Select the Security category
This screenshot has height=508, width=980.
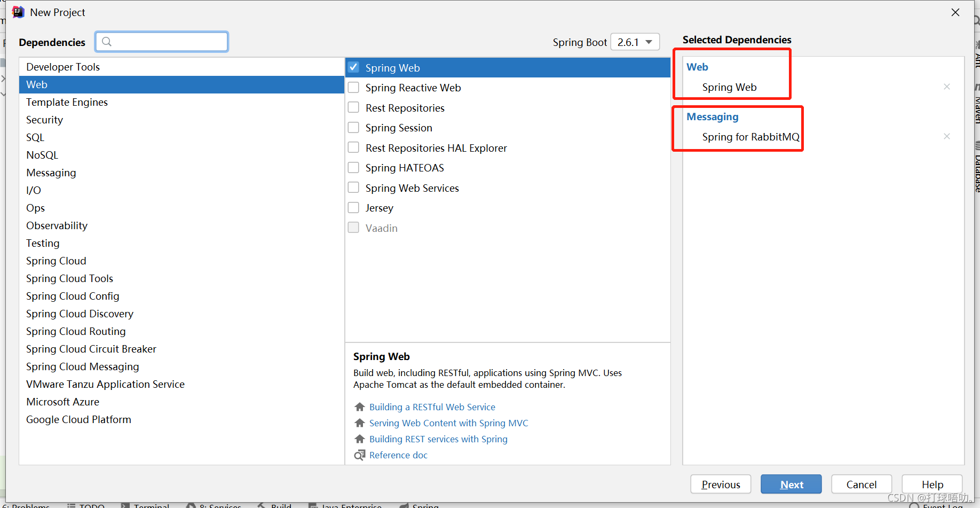[181, 120]
